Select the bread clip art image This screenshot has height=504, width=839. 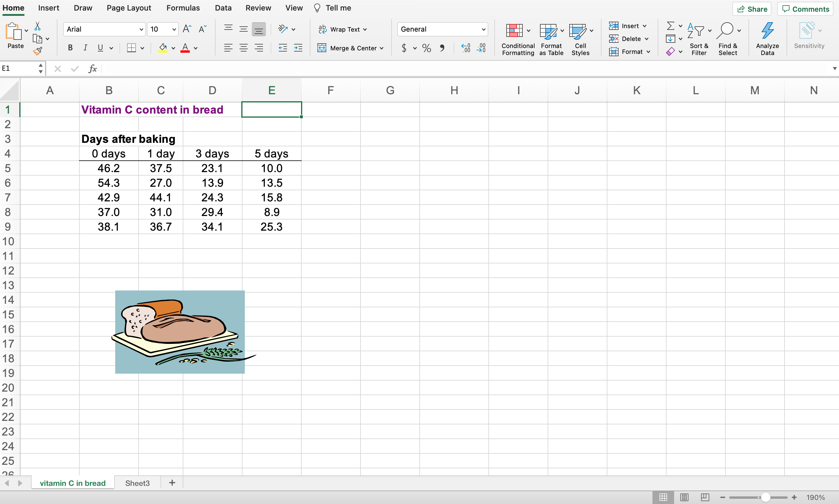(180, 332)
